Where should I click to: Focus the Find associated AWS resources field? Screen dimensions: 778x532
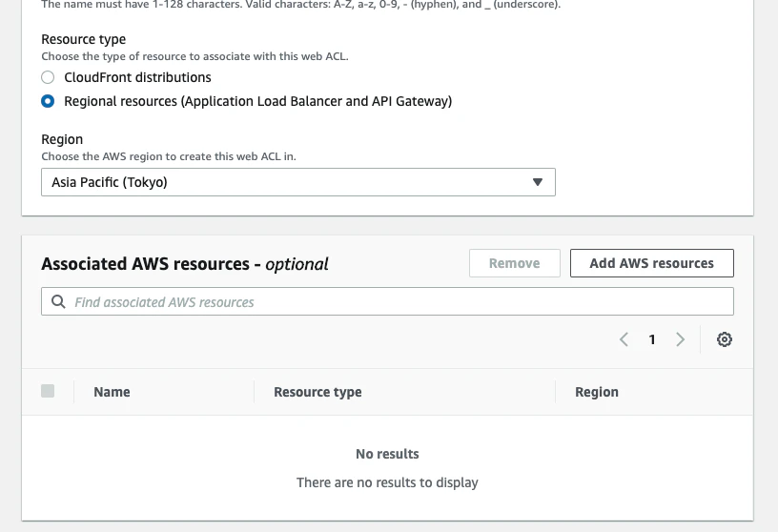point(396,302)
